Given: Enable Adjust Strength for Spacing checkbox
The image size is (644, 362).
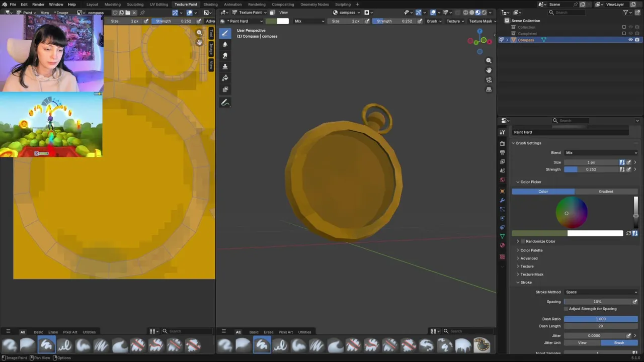Looking at the screenshot, I should (566, 309).
